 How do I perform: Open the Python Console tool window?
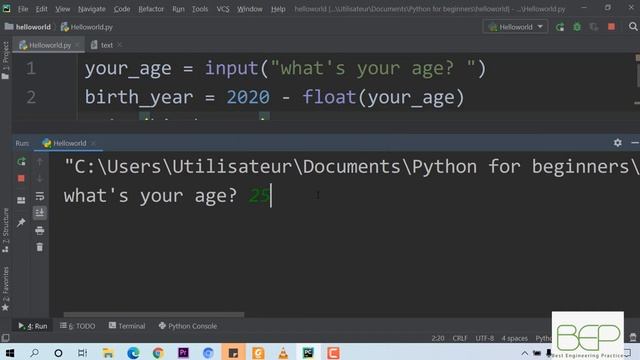(x=188, y=326)
